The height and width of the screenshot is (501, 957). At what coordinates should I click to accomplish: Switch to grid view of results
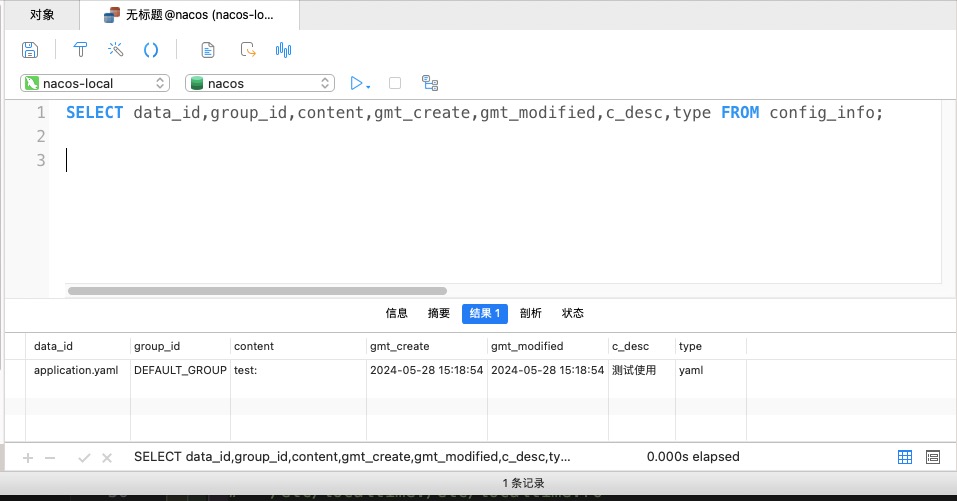905,457
